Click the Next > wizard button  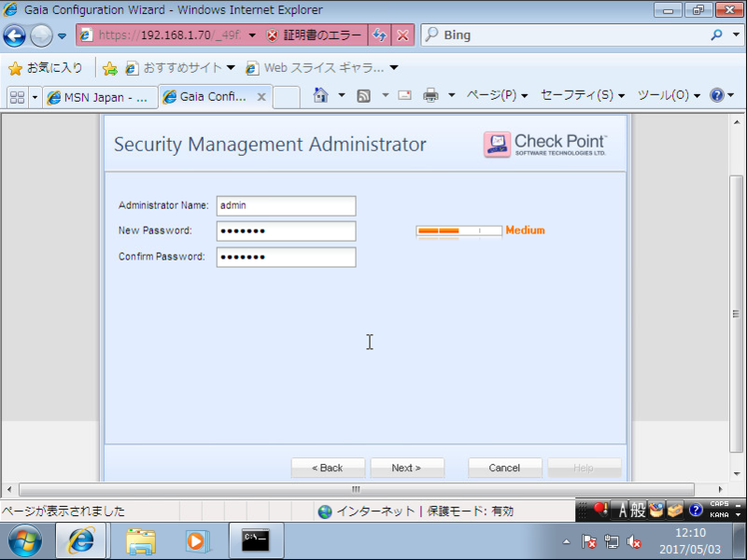(x=407, y=468)
